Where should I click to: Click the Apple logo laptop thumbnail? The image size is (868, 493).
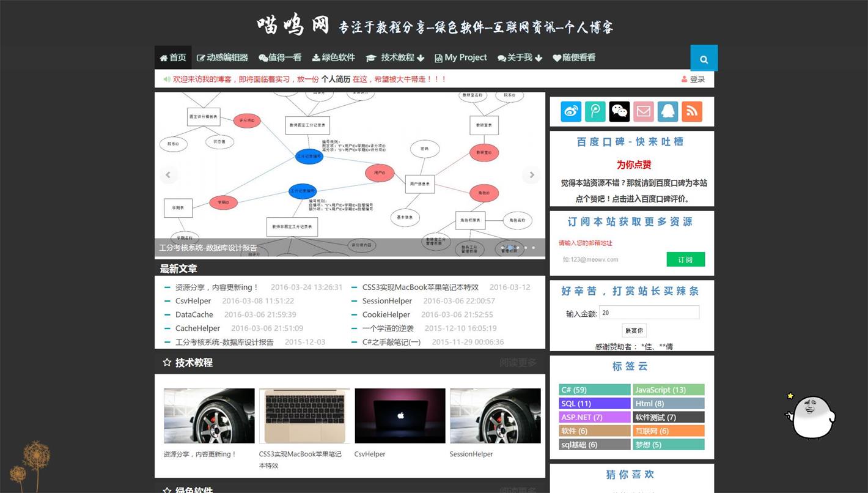coord(400,416)
